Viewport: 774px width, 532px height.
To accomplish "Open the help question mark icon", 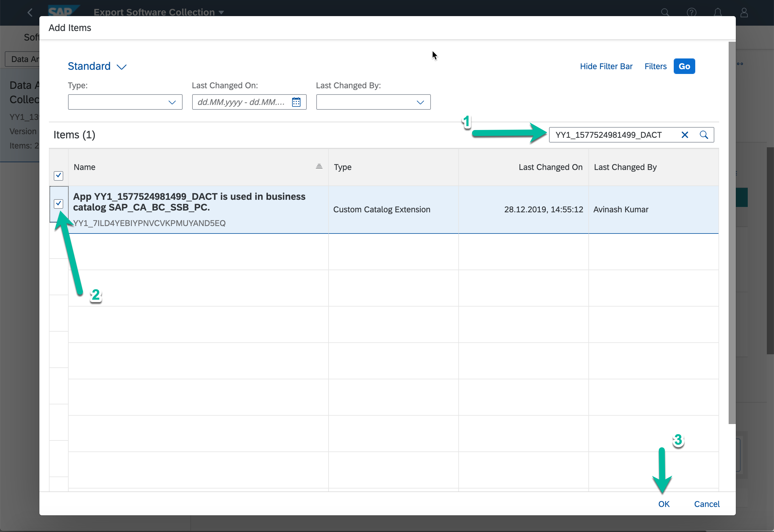I will tap(691, 13).
